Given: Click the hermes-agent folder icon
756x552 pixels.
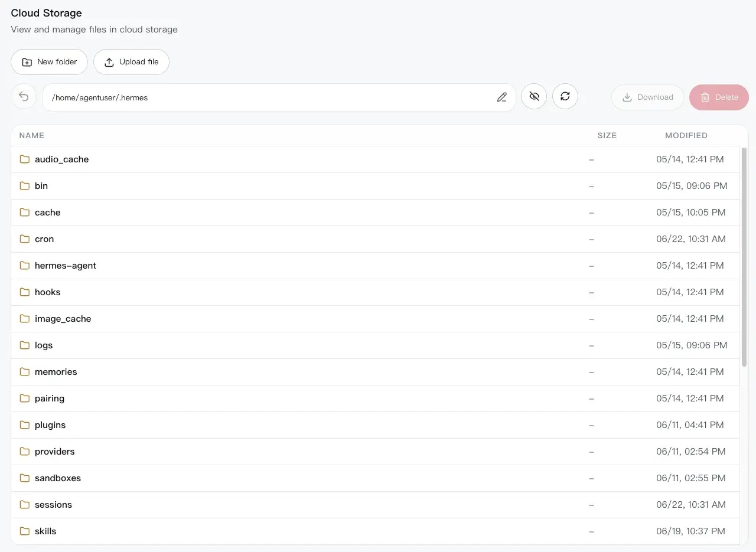Looking at the screenshot, I should pyautogui.click(x=25, y=266).
